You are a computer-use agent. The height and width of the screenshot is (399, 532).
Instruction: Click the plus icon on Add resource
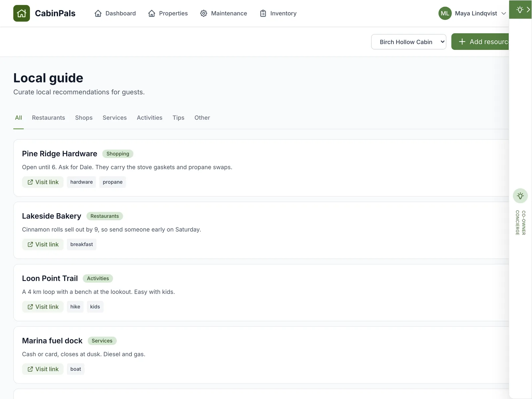pos(462,42)
